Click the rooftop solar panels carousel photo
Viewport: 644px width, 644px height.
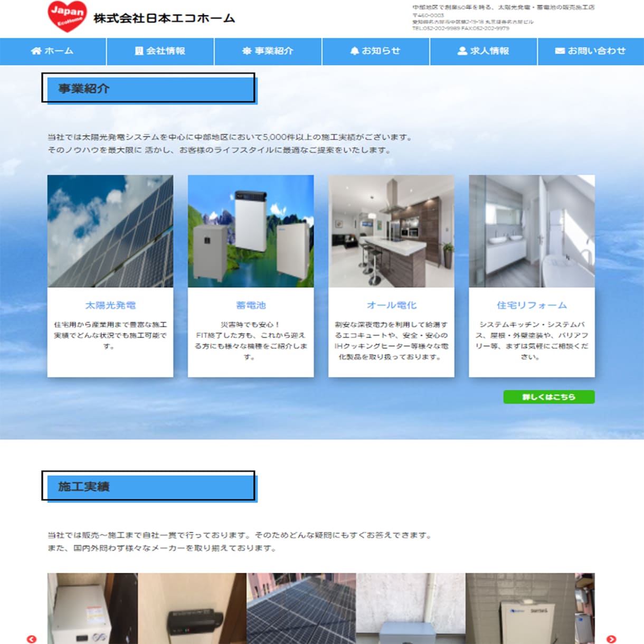[x=301, y=608]
